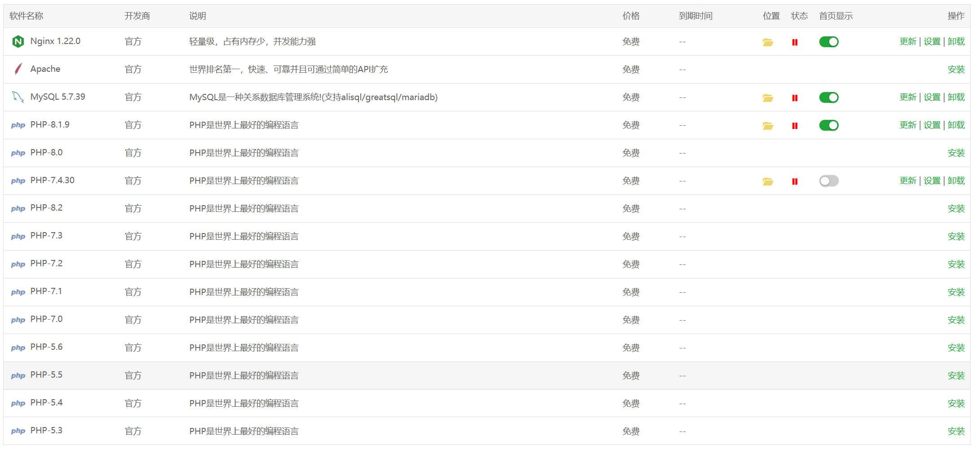Click the php logo beside PHP-5.5
This screenshot has height=449, width=980.
[x=18, y=376]
